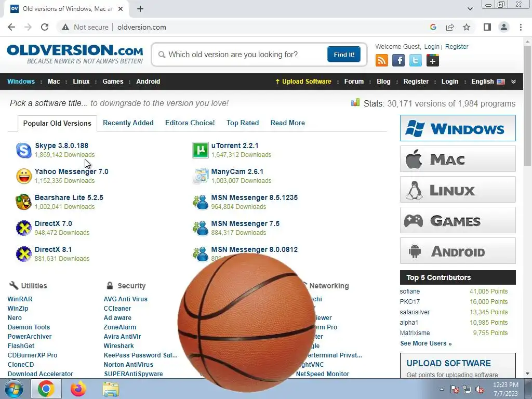Open Firefox from the taskbar
The height and width of the screenshot is (399, 532).
click(x=78, y=389)
